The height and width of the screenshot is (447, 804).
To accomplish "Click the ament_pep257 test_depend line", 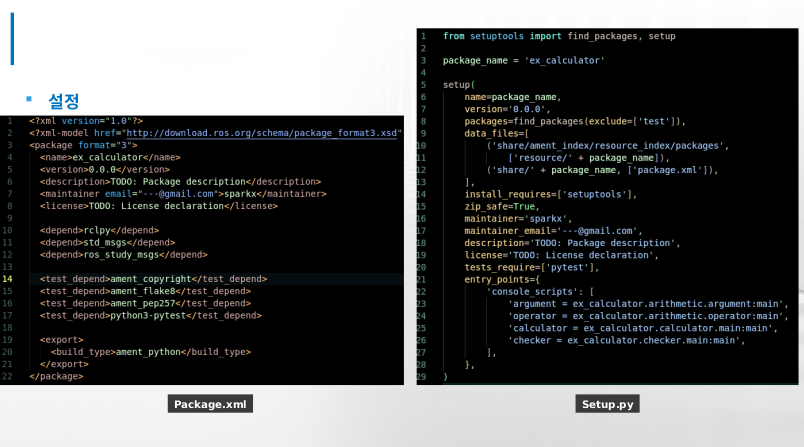I will (x=146, y=303).
